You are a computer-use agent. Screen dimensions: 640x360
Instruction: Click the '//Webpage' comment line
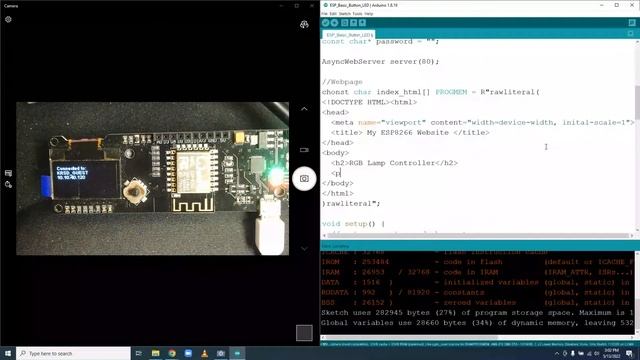[342, 82]
